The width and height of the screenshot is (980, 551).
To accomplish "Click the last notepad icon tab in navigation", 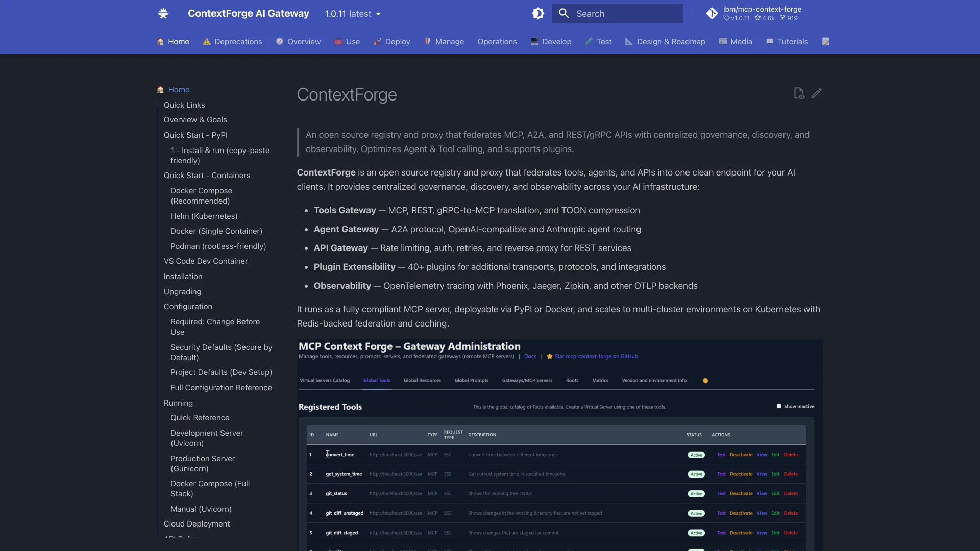I will (826, 42).
